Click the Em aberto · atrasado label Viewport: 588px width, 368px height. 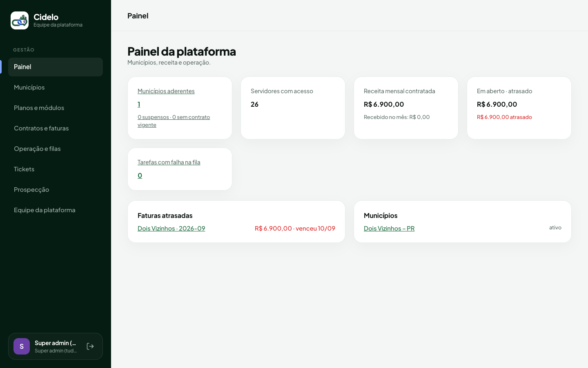coord(505,91)
